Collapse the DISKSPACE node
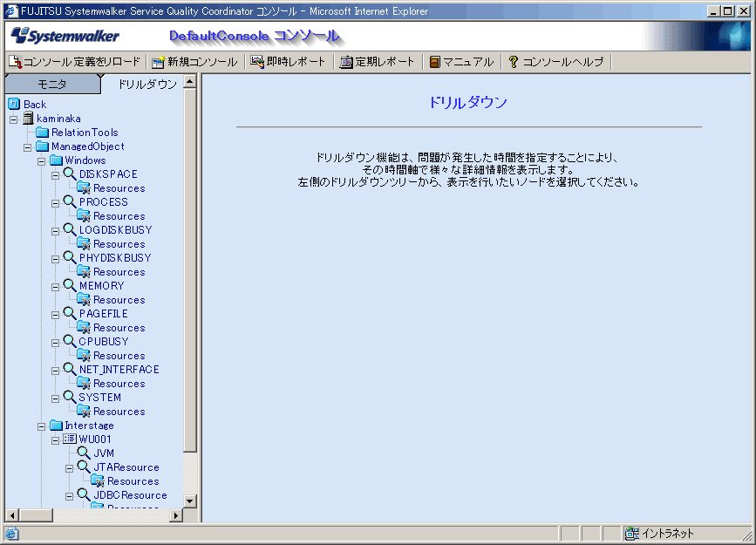 [x=56, y=175]
